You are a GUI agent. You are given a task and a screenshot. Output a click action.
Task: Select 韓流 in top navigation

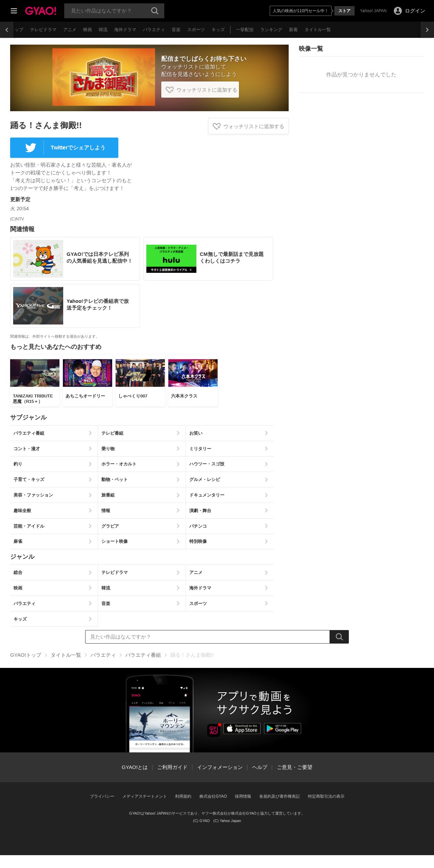pos(103,30)
